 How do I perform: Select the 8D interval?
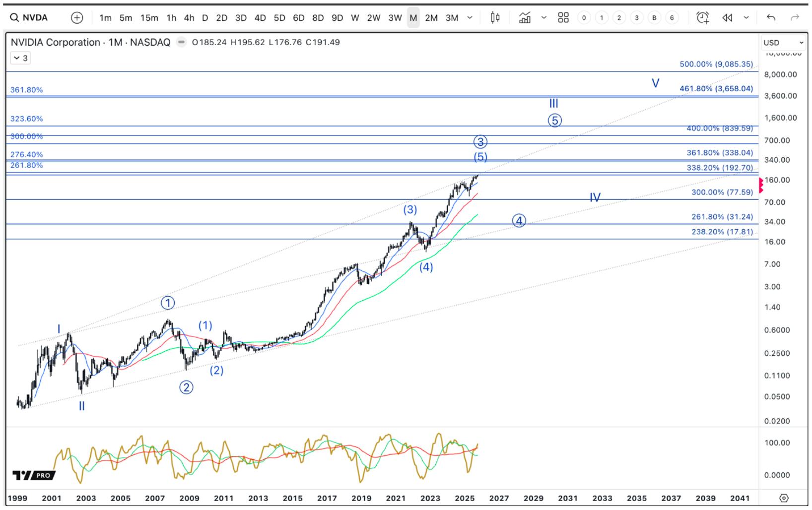(x=318, y=18)
